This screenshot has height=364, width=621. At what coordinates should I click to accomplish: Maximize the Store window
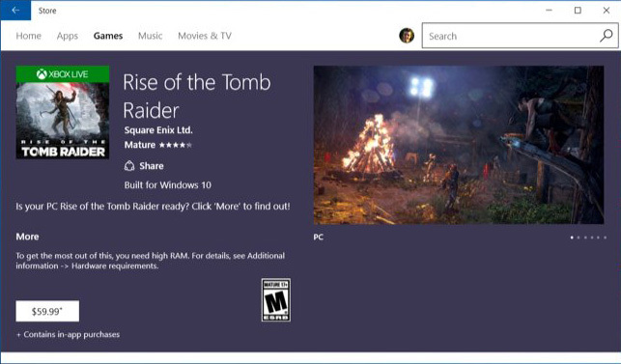click(x=578, y=11)
